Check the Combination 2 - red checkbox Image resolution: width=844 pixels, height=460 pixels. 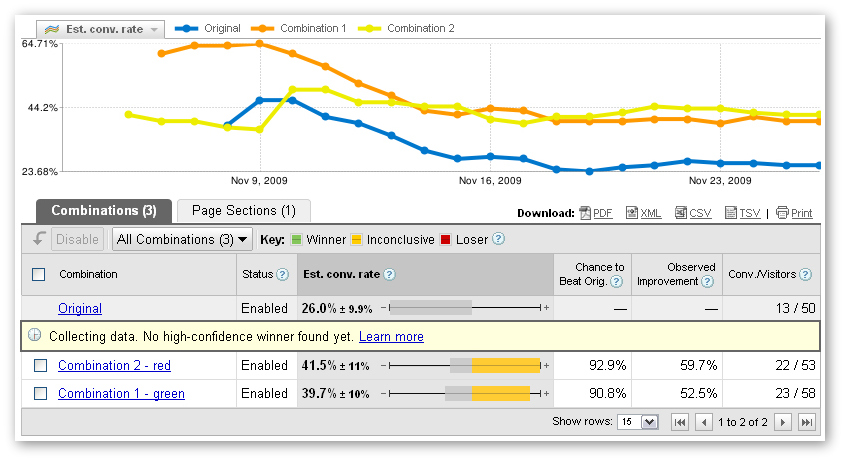pyautogui.click(x=41, y=366)
